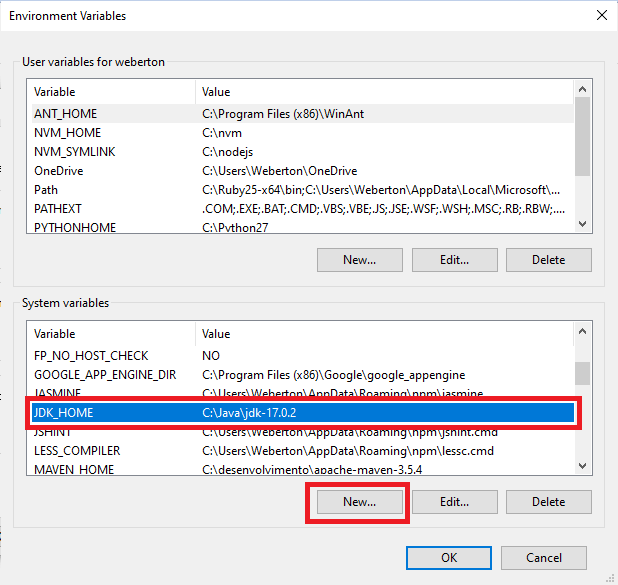
Task: Click scroll up arrow in system variables list
Action: [x=582, y=331]
